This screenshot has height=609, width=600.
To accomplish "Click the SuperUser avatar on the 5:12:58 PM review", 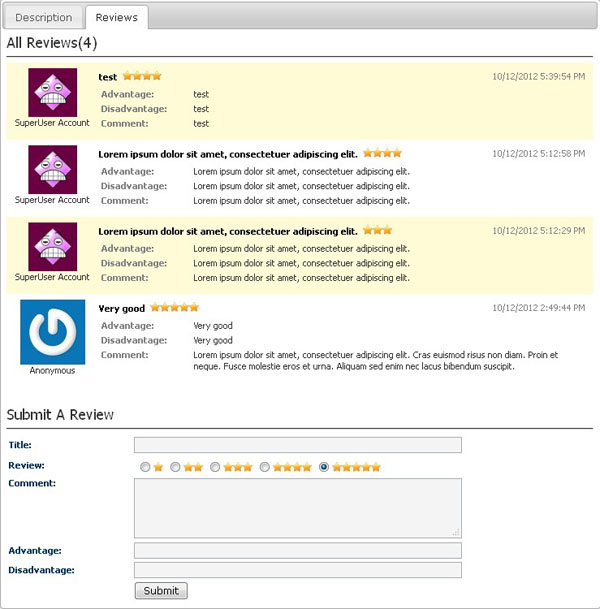I will pos(52,169).
